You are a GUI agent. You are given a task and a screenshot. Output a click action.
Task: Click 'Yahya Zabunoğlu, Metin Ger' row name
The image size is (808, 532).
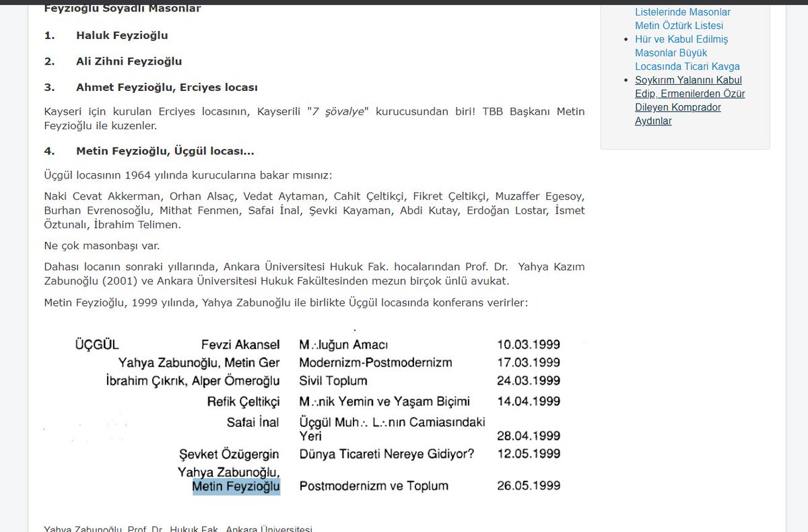click(199, 363)
